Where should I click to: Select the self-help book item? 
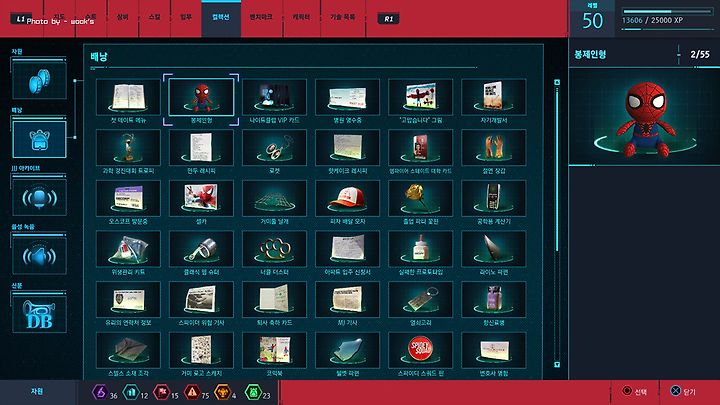click(x=494, y=97)
